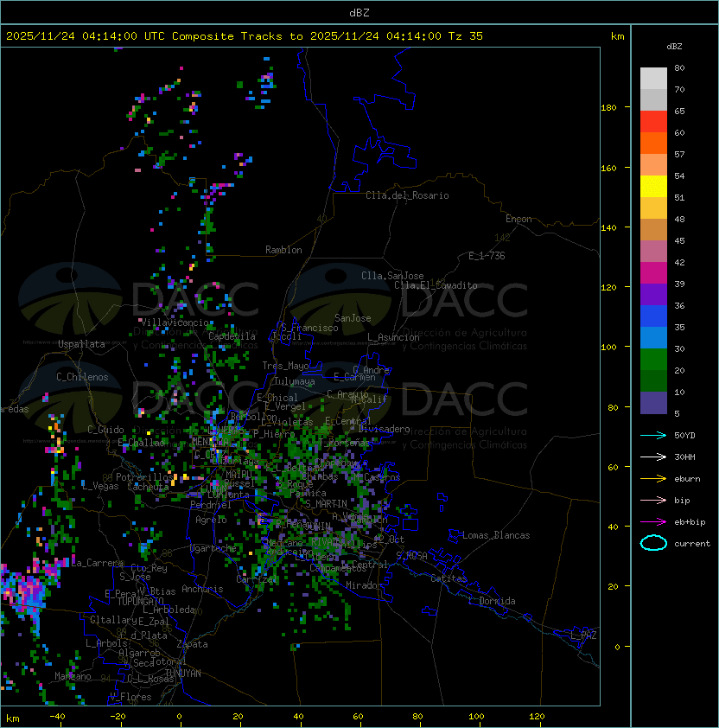Click the L_Asuncion map label
The width and height of the screenshot is (719, 728).
[x=393, y=337]
